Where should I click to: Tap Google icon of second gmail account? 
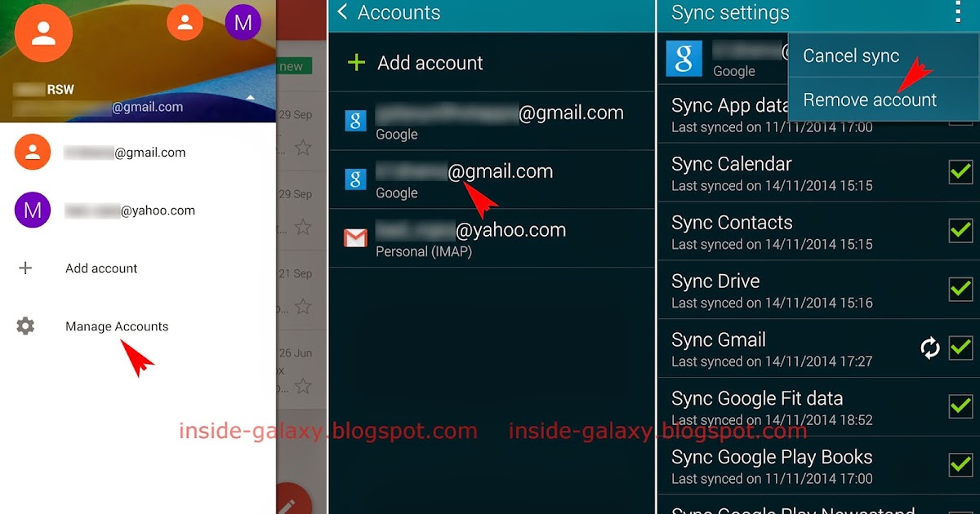click(x=355, y=179)
